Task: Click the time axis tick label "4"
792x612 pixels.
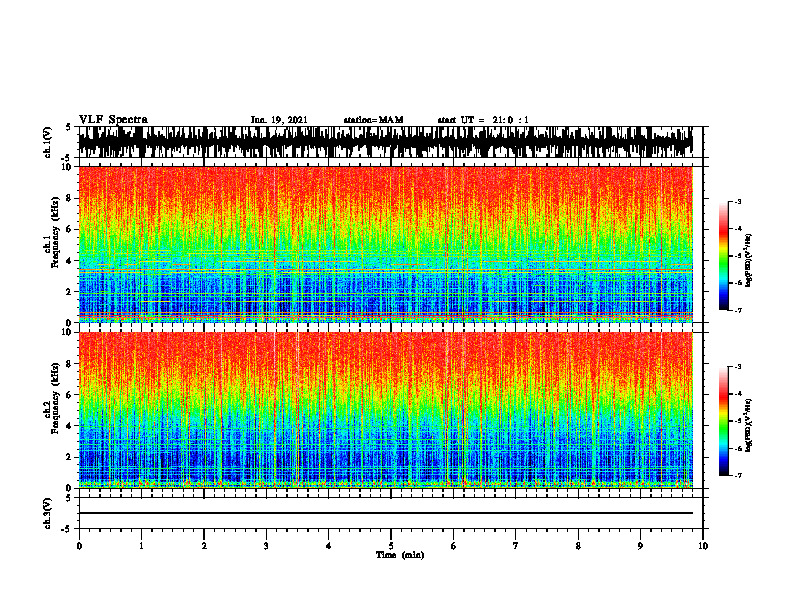Action: coord(329,546)
